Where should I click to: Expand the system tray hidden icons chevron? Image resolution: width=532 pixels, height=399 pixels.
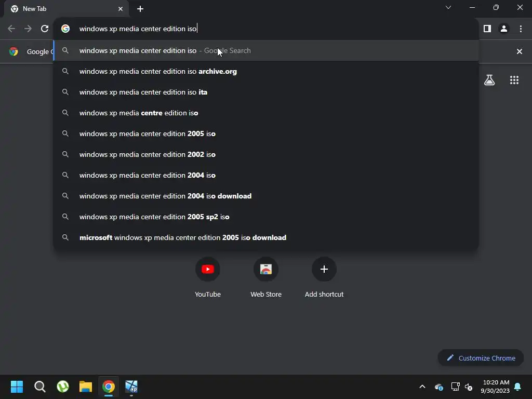click(422, 387)
